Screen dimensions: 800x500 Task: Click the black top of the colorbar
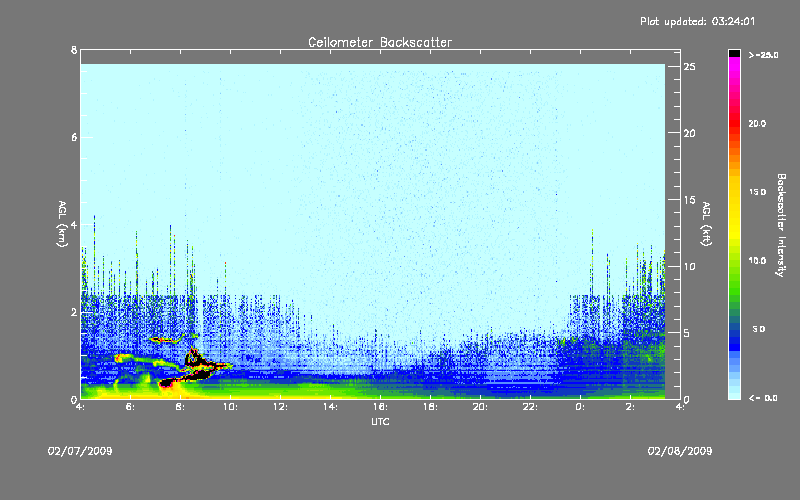coord(734,53)
